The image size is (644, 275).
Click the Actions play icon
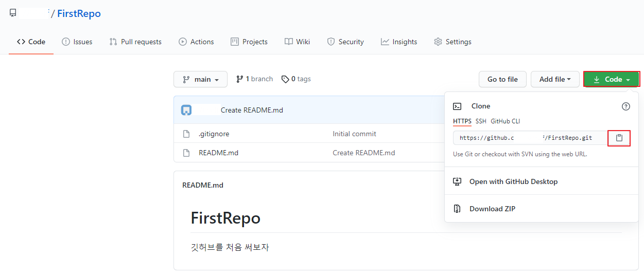coord(183,42)
